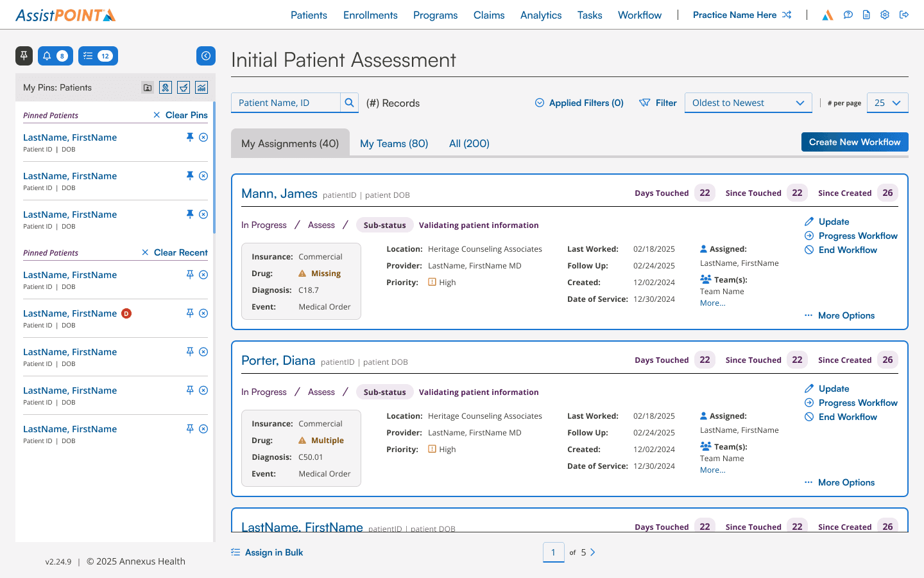Open the patient with the red D badge
Image resolution: width=924 pixels, height=578 pixels.
pos(70,313)
